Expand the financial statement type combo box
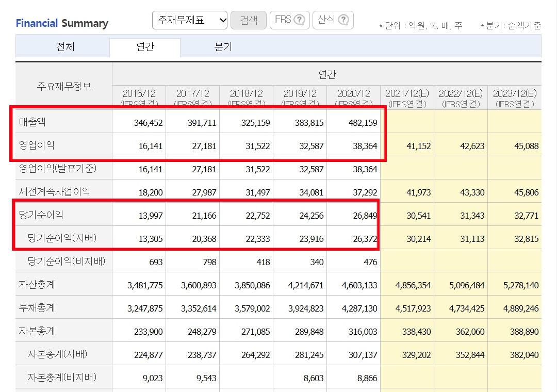The image size is (557, 392). tap(189, 20)
